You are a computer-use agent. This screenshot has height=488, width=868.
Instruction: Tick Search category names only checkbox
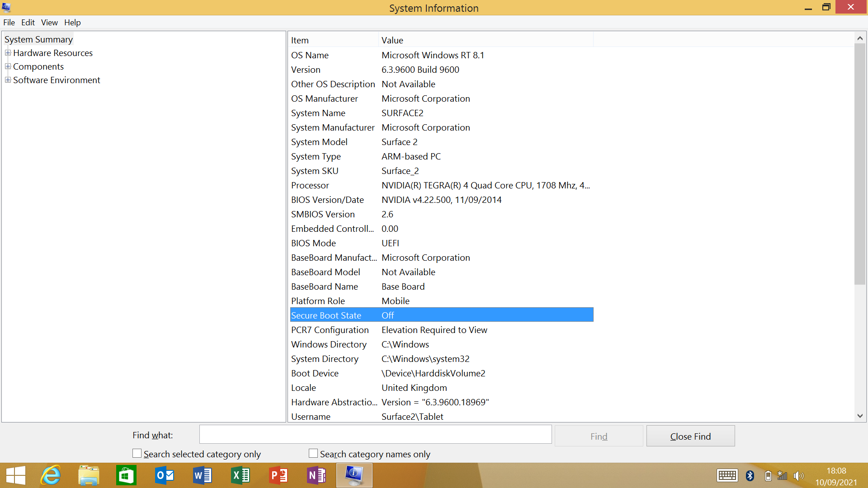[x=313, y=453]
